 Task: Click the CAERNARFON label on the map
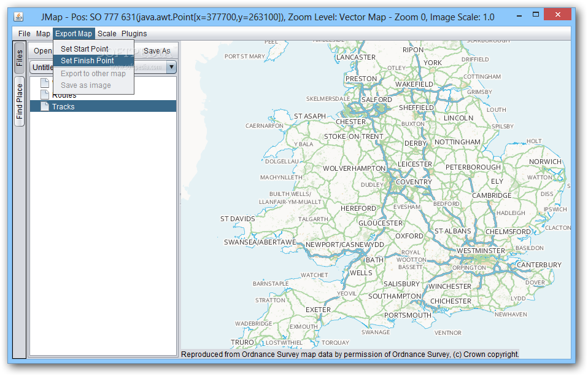pyautogui.click(x=265, y=126)
